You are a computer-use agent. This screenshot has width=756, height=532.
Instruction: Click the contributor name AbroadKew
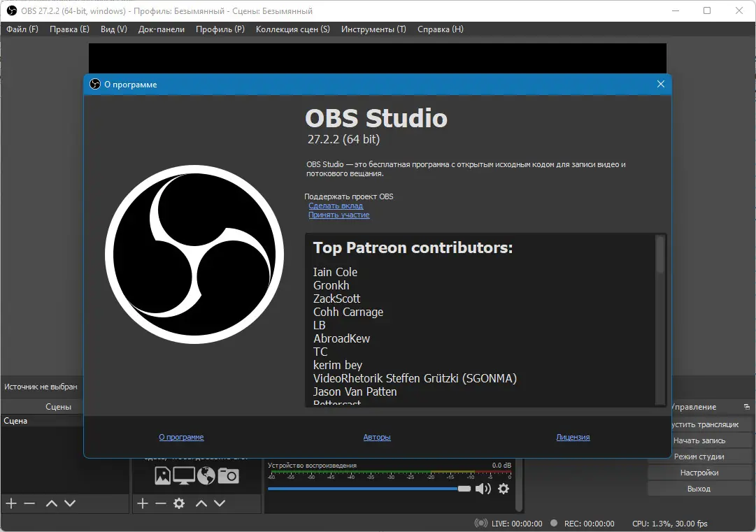[x=341, y=339]
